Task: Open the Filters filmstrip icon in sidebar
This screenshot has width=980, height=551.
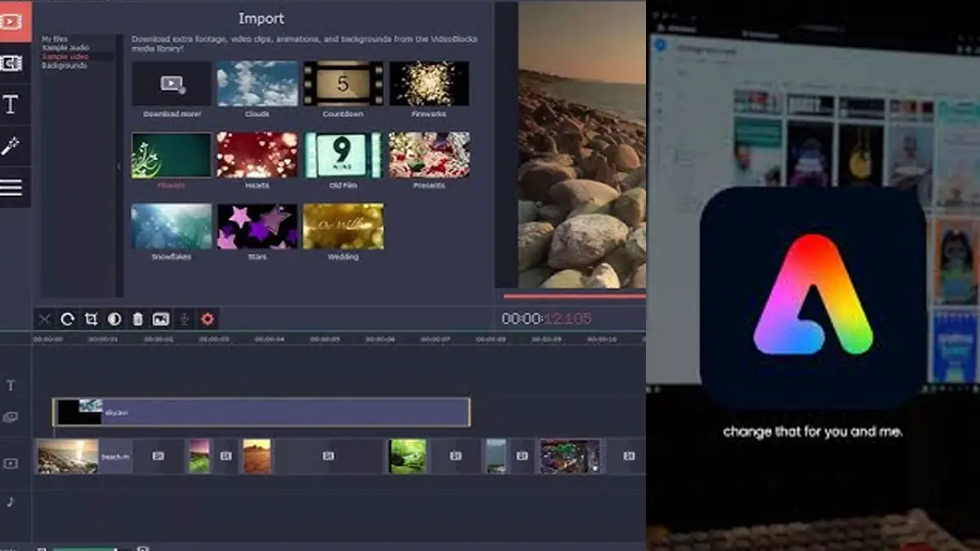Action: 11,63
